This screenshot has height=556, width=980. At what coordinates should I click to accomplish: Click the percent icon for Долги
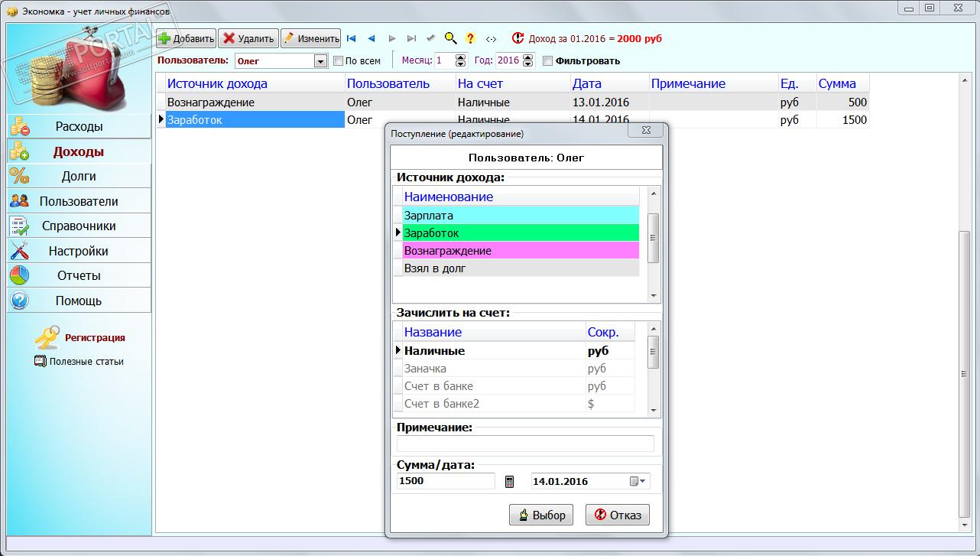pos(19,176)
